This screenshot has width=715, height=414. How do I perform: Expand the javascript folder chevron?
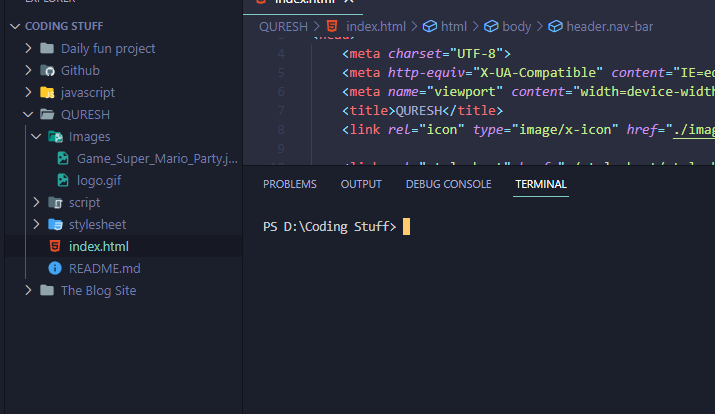[28, 92]
